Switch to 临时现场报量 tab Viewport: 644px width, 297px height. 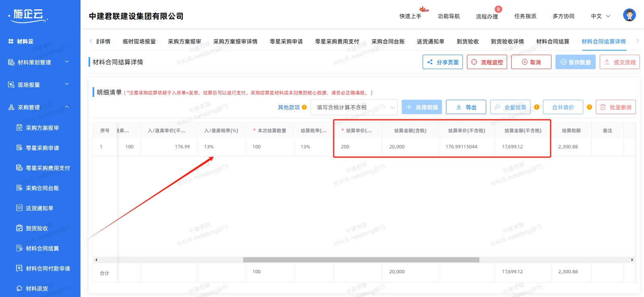(139, 41)
